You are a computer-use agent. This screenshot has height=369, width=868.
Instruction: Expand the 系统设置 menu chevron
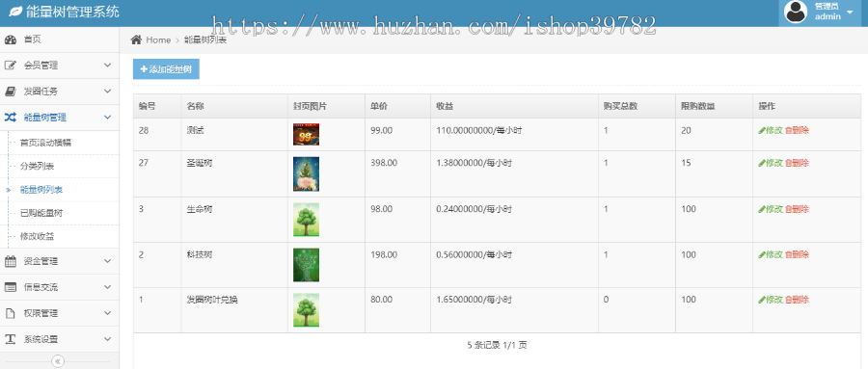coord(107,339)
